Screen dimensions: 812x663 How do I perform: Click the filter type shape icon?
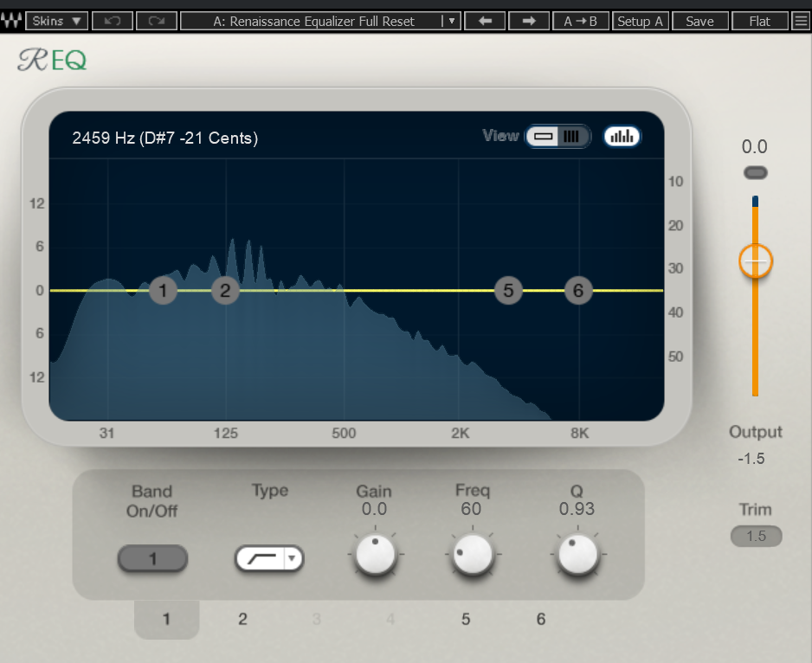(x=261, y=559)
